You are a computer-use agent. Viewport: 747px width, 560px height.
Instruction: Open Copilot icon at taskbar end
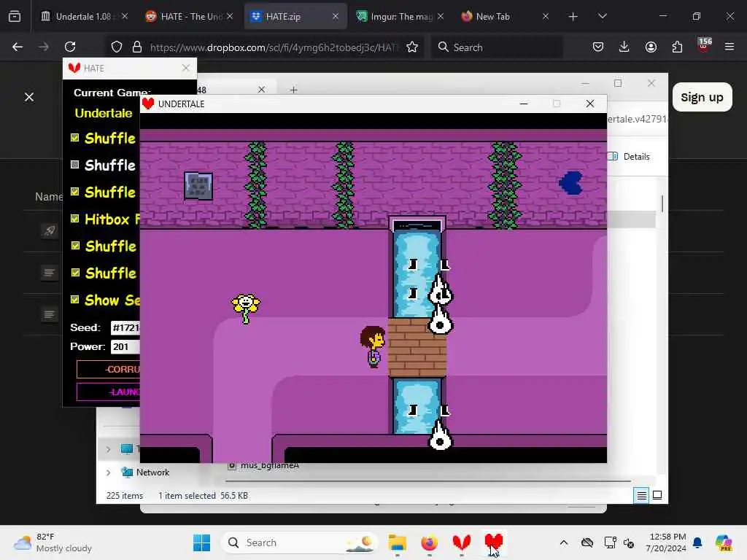723,542
